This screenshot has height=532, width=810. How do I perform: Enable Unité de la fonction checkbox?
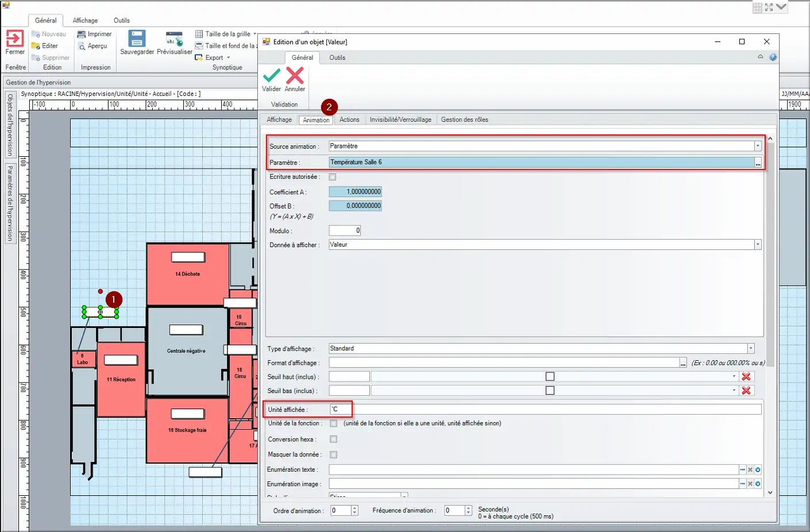[x=334, y=423]
